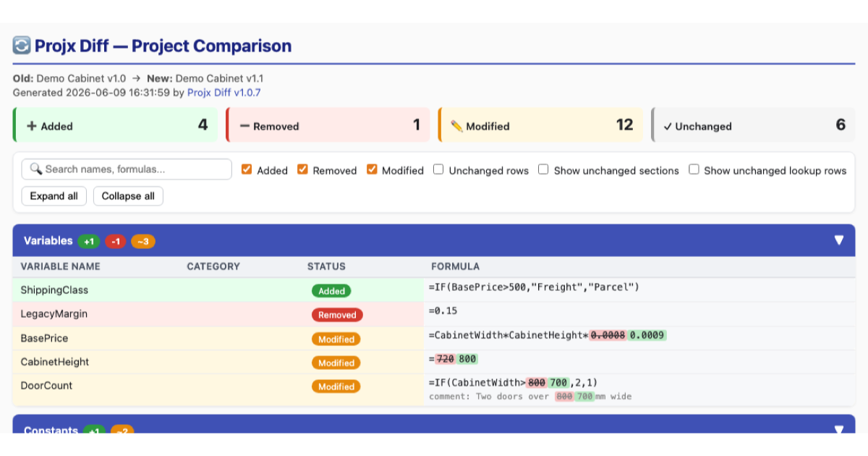Enable Show unchanged lookup rows checkbox
The height and width of the screenshot is (456, 868).
[694, 169]
